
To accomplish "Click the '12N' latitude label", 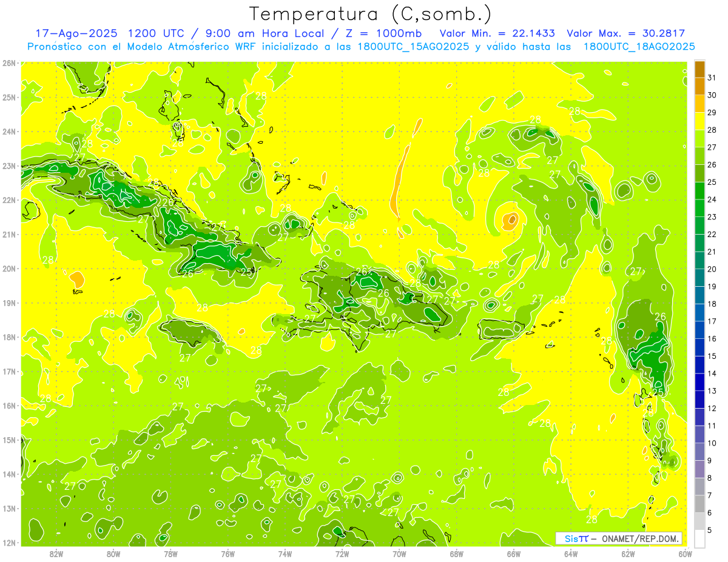I will (8, 543).
